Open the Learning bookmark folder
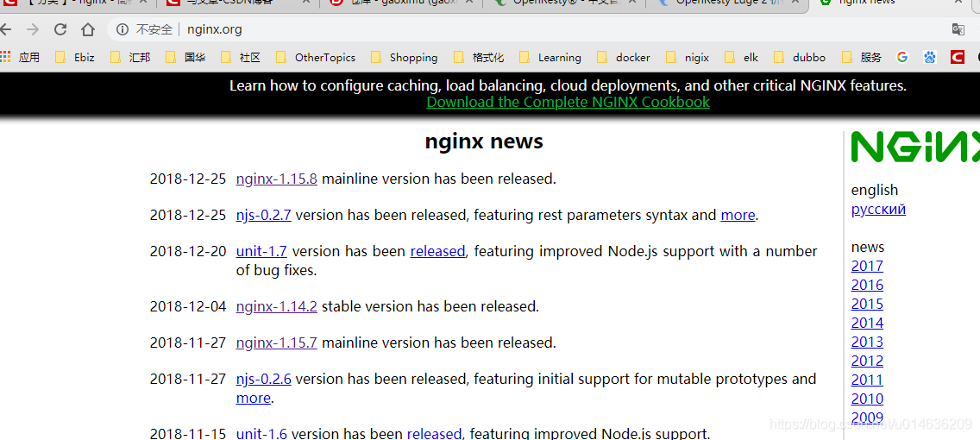The height and width of the screenshot is (440, 980). pos(550,58)
